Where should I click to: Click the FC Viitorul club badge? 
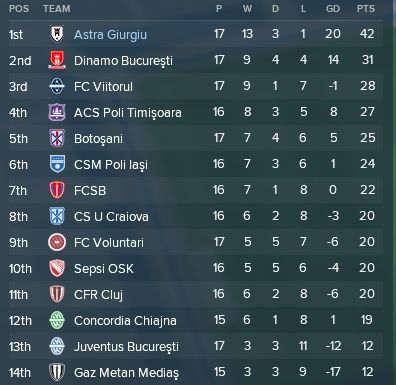point(57,86)
